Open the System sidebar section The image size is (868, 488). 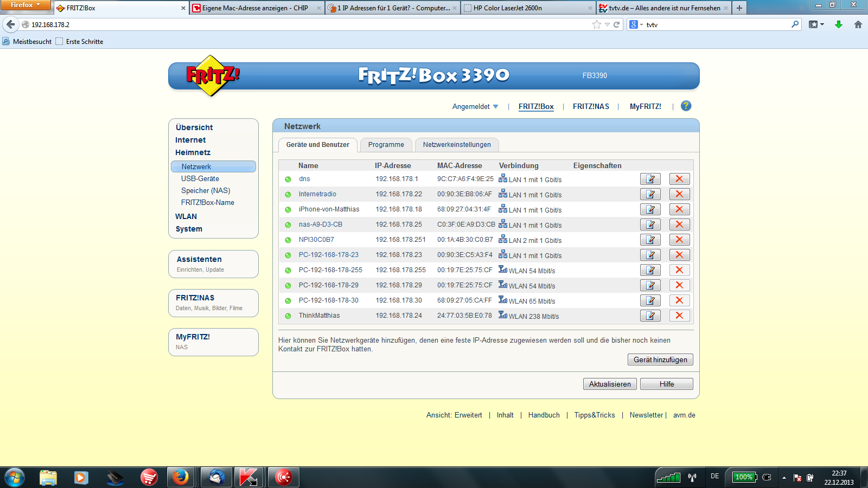click(189, 229)
